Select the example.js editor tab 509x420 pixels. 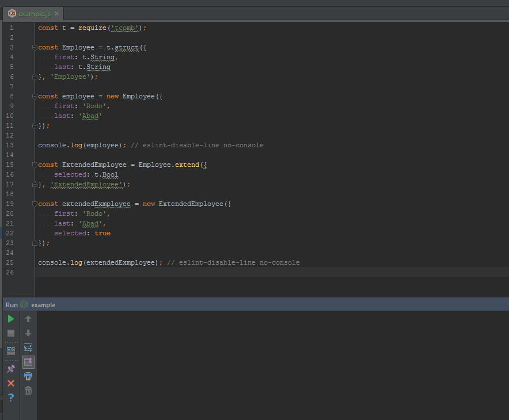(x=33, y=13)
